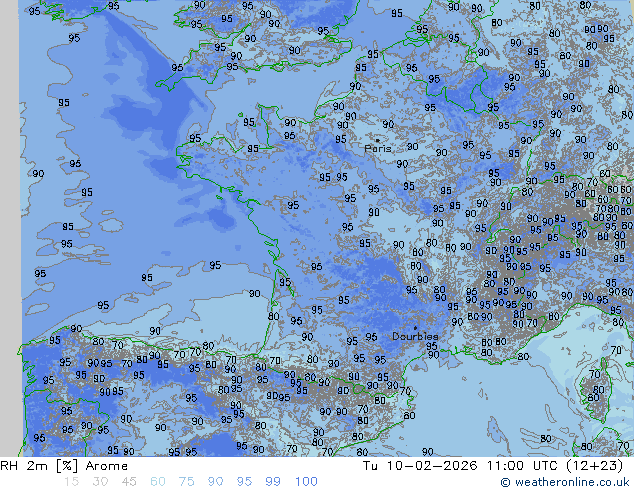
Task: Click legend value 15
Action: (71, 482)
